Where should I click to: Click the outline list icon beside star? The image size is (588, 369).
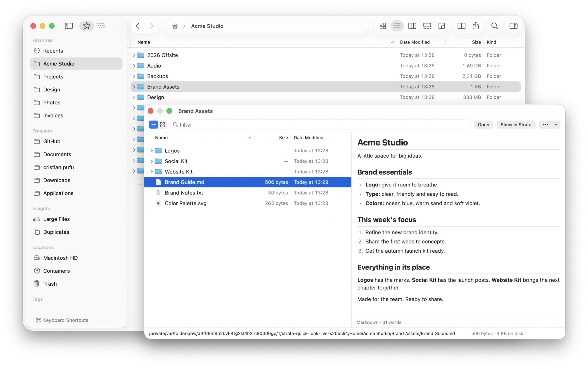pos(102,26)
